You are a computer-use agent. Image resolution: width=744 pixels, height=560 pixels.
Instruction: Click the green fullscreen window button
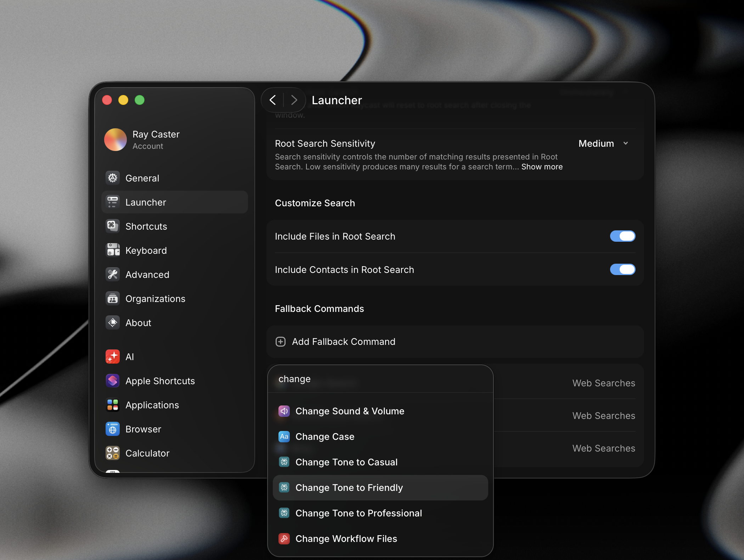(x=140, y=100)
